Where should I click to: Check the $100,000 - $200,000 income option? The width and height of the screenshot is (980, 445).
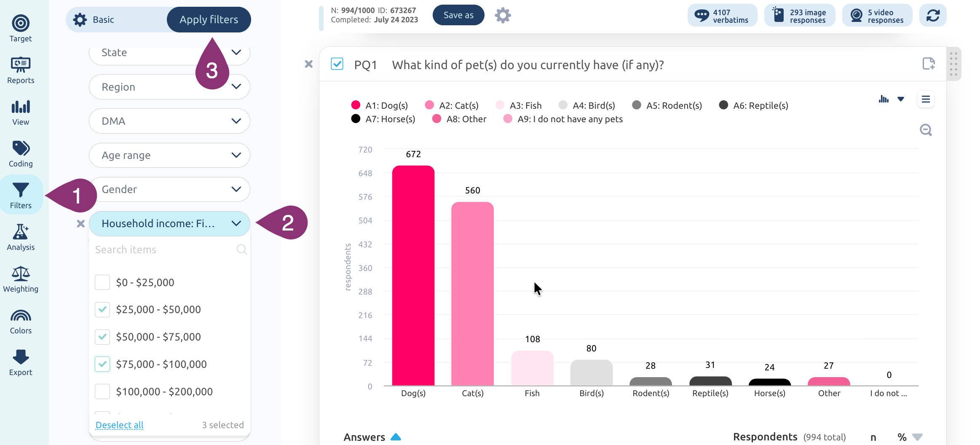pyautogui.click(x=102, y=391)
